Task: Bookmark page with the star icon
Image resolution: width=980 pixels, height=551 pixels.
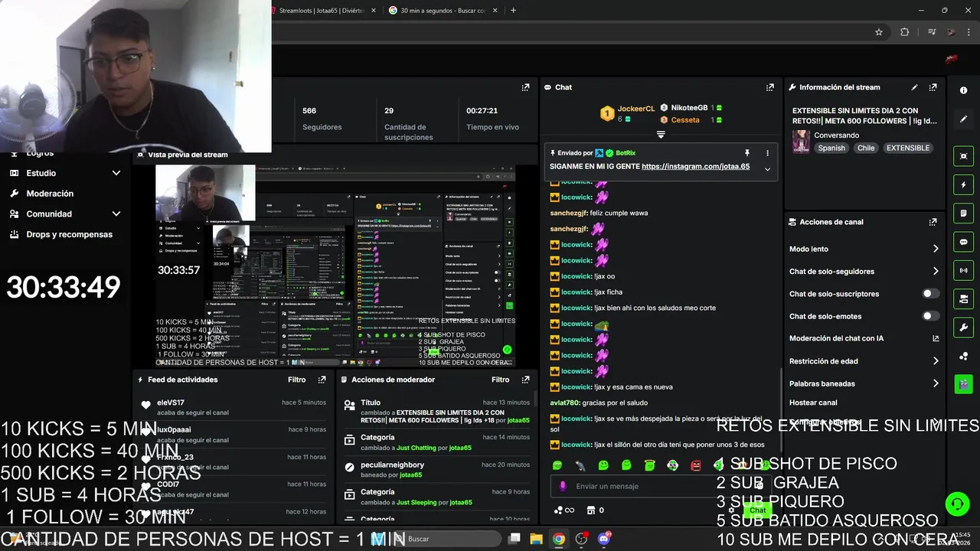Action: coord(879,32)
